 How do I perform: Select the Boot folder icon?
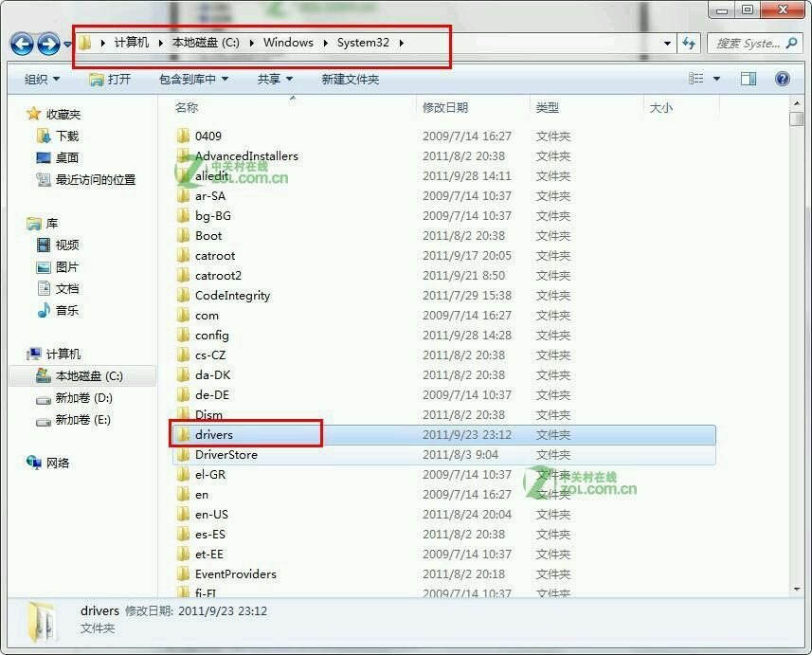tap(183, 235)
